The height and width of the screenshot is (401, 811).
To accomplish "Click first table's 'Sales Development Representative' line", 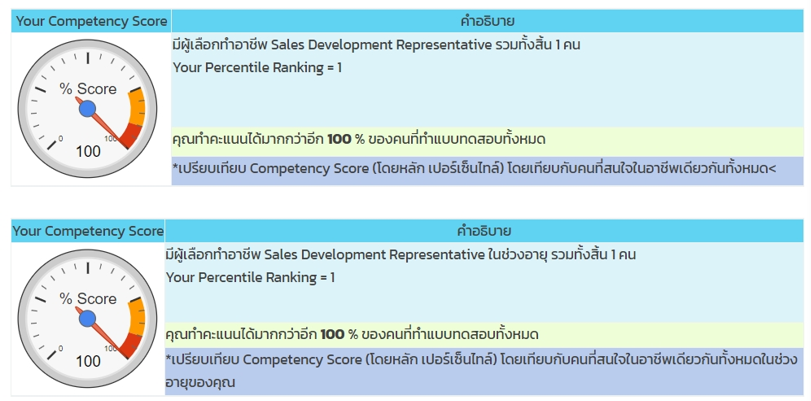I will tap(377, 45).
